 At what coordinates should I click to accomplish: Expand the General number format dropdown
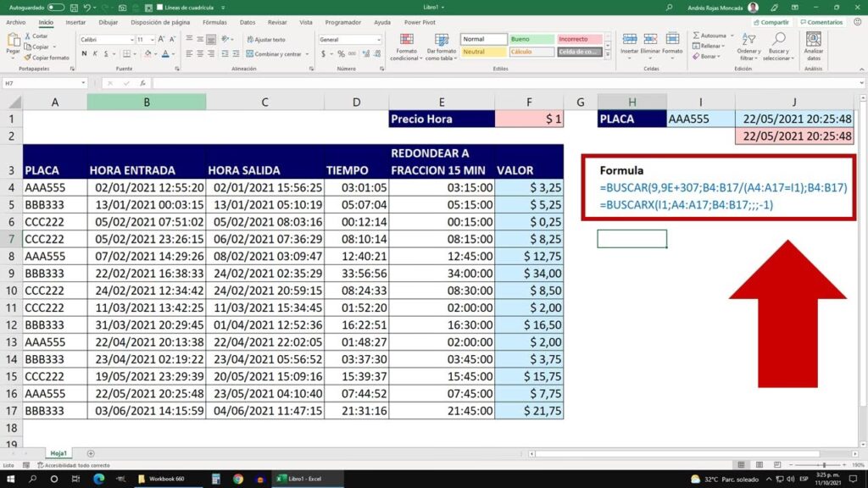point(377,40)
